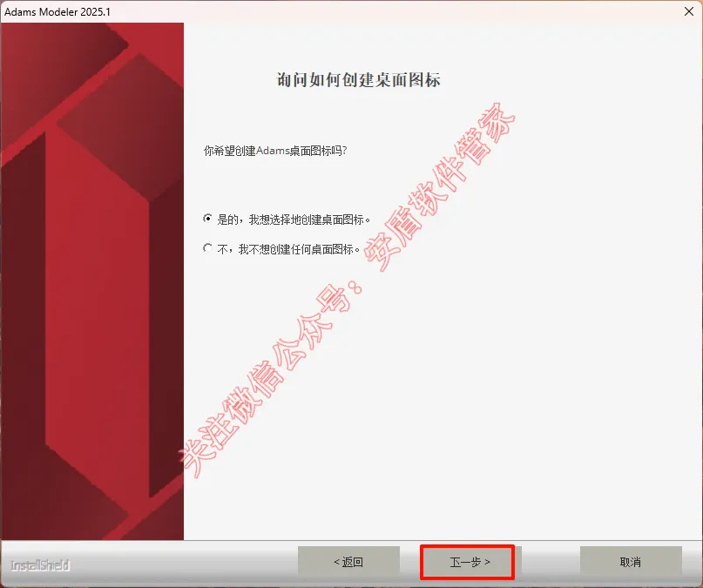Click the InstallShield logo text
Viewport: 703px width, 588px height.
coord(40,565)
